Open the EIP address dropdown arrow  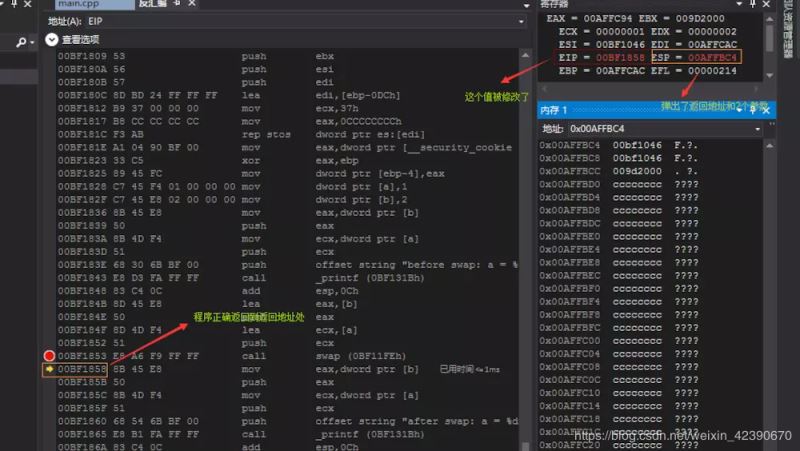click(521, 22)
